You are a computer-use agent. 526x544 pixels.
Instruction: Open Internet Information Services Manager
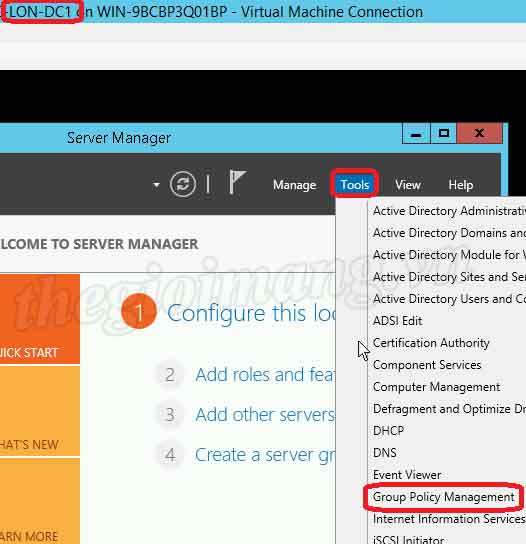click(x=449, y=519)
